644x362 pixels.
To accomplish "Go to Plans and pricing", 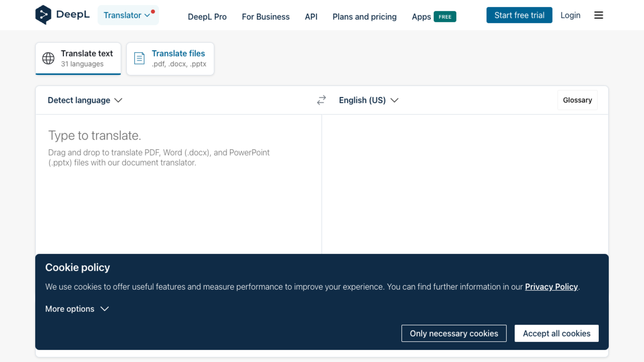I will [364, 17].
